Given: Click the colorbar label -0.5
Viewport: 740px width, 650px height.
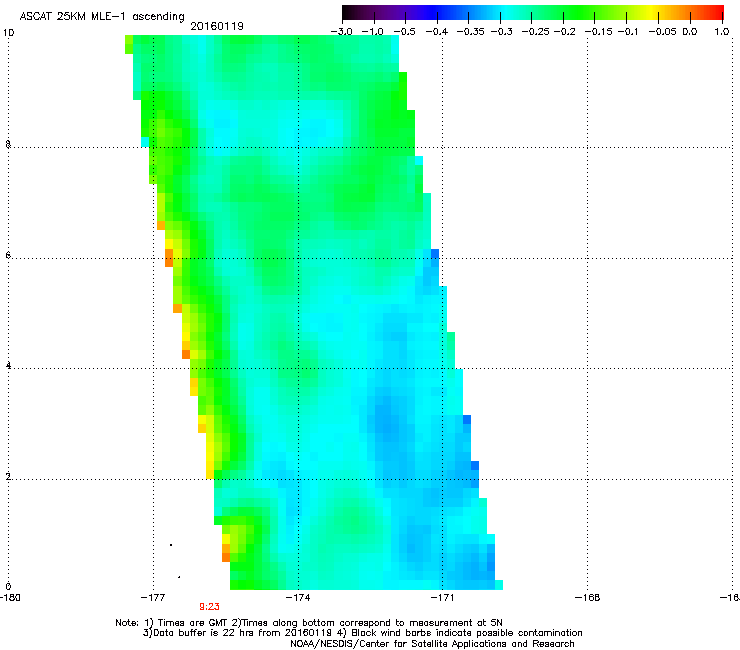Looking at the screenshot, I should pos(404,32).
